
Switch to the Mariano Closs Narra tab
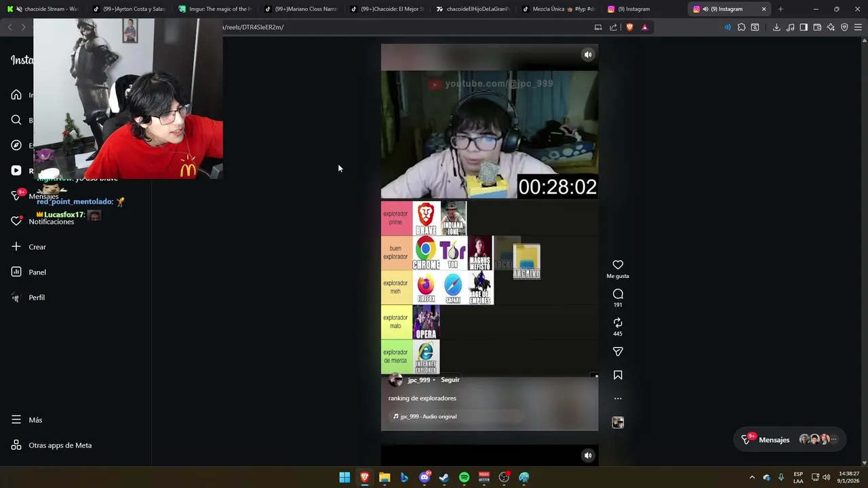[x=301, y=9]
